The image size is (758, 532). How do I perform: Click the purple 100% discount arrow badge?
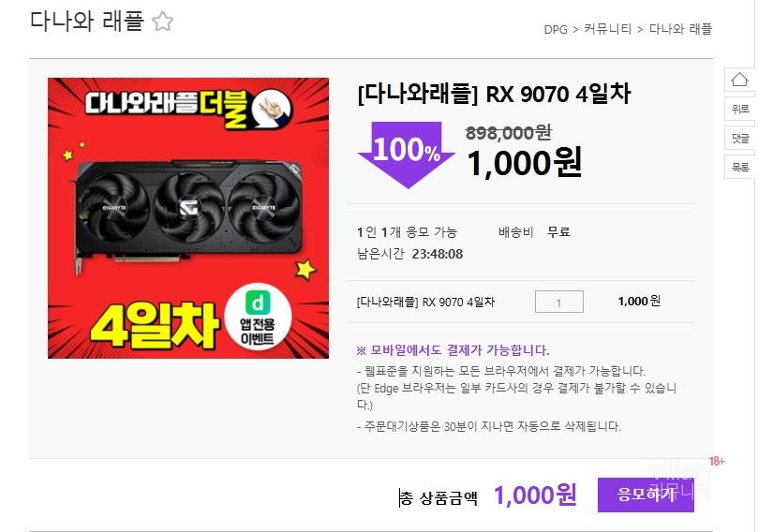coord(407,155)
